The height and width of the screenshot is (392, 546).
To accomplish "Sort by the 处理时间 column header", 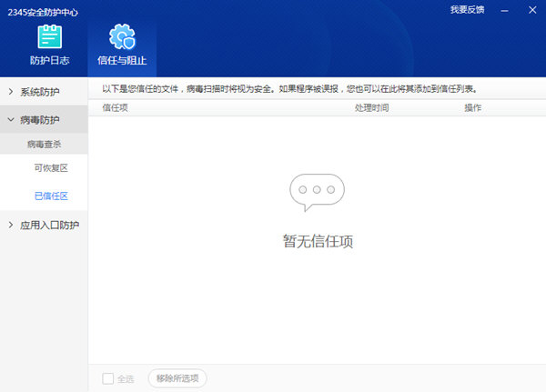I will pyautogui.click(x=371, y=107).
